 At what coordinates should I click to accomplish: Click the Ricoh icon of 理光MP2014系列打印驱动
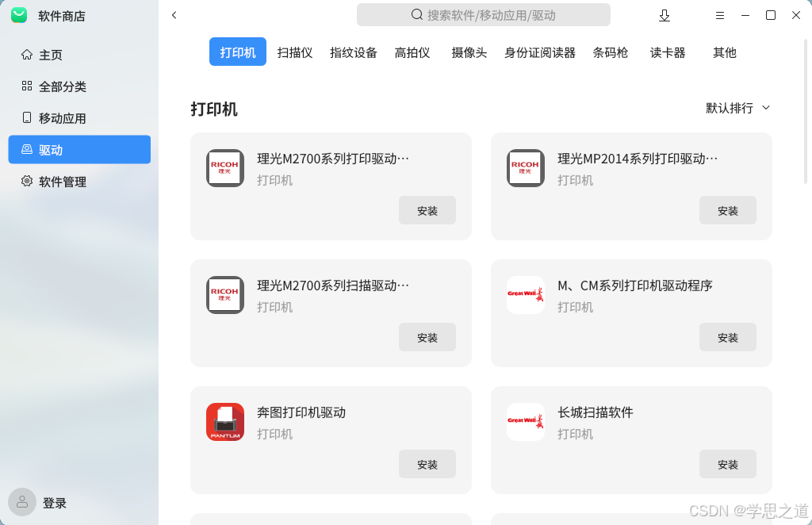(x=526, y=168)
